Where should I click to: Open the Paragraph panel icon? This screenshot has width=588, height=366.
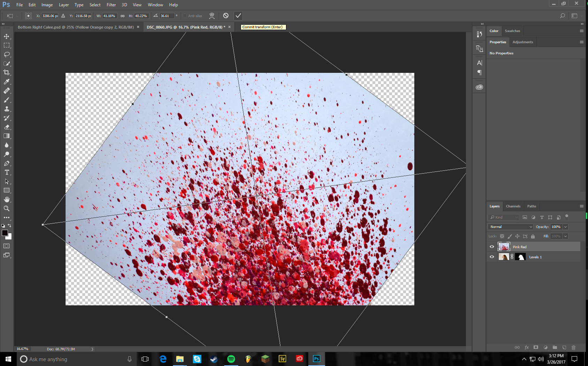point(480,73)
